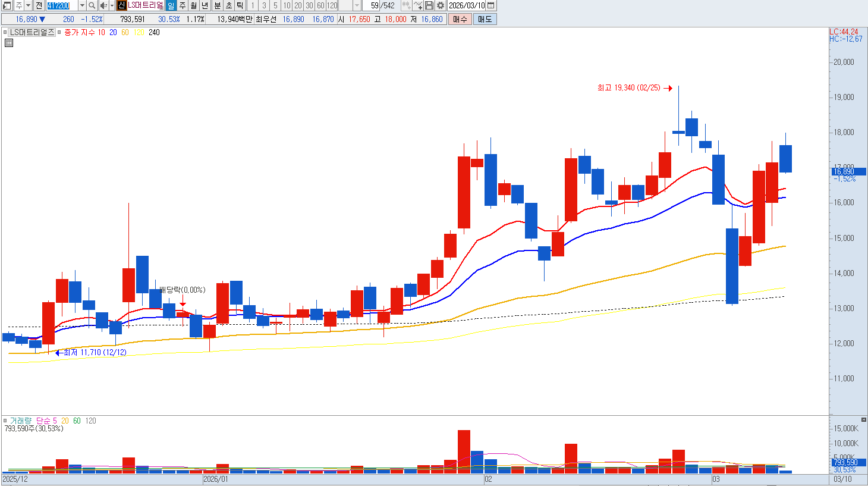Click the blue 20 moving average label
Viewport: 868px width, 486px height.
tap(113, 33)
